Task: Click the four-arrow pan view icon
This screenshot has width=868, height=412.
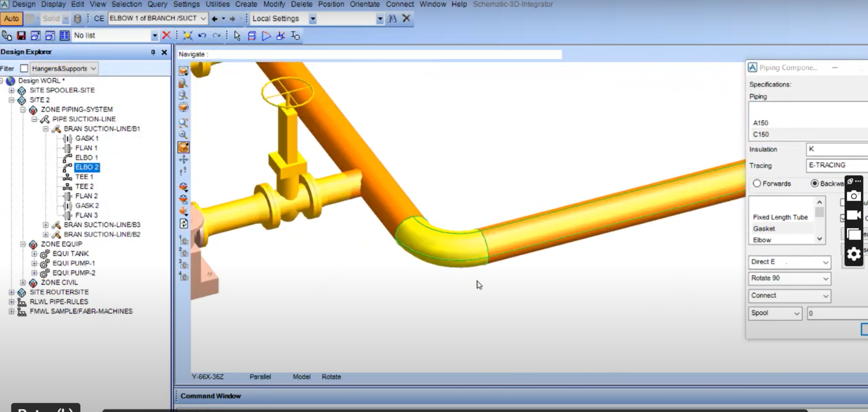Action: (x=183, y=159)
